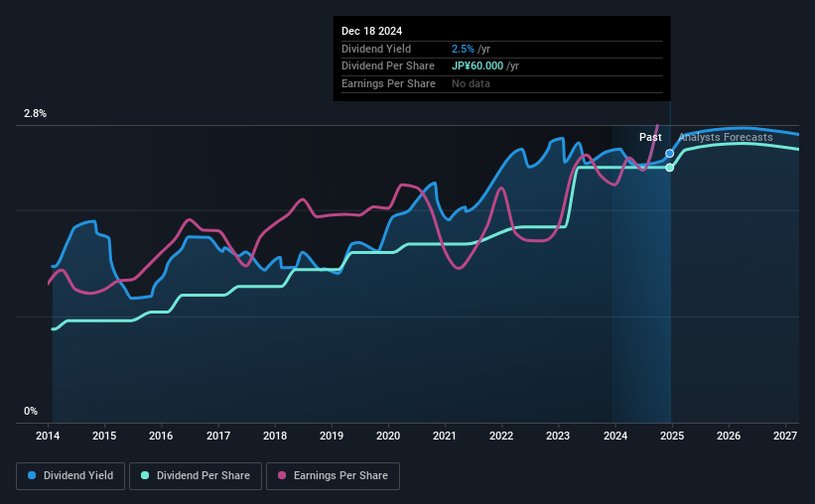The height and width of the screenshot is (504, 815).
Task: Click Dividend Per Share row label in tooltip
Action: [388, 66]
